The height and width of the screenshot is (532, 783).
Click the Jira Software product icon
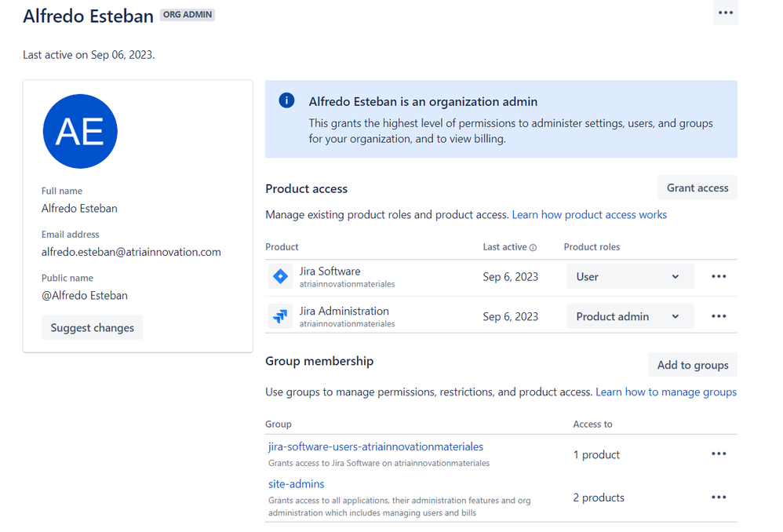280,276
